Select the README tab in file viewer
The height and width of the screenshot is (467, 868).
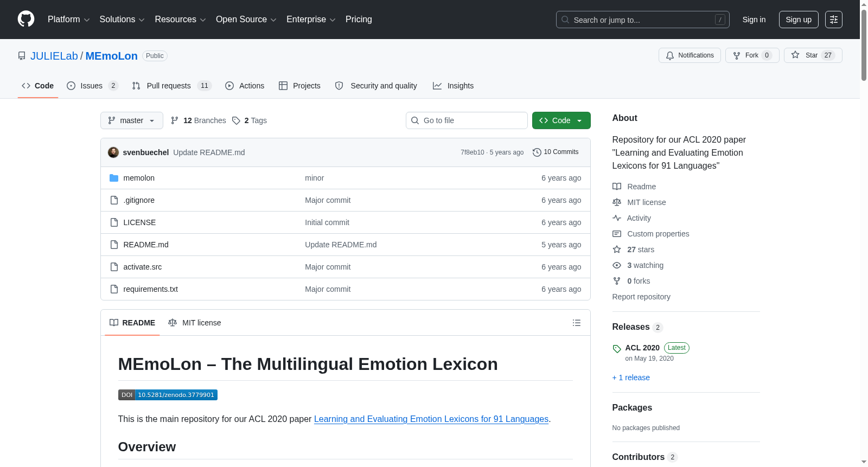click(x=132, y=323)
